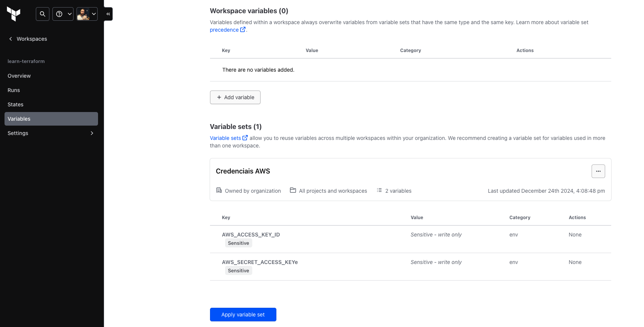The width and height of the screenshot is (644, 327).
Task: Open the Credenciais AWS ellipsis menu
Action: (598, 171)
